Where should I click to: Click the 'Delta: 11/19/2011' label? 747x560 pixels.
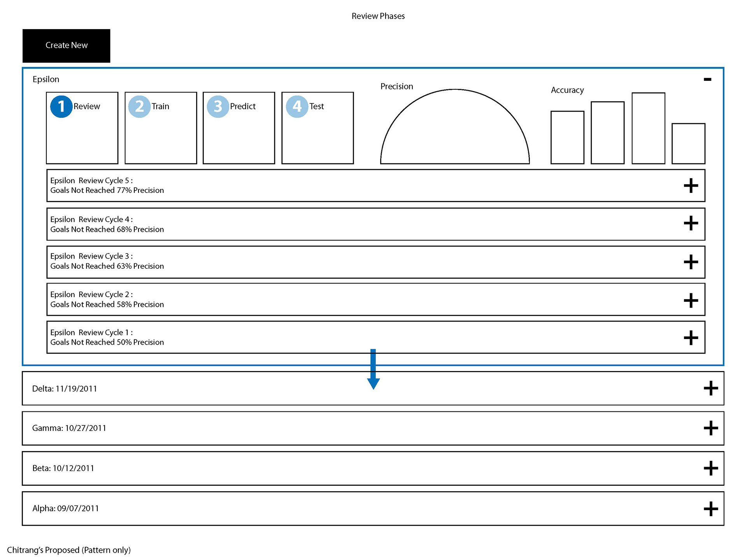(65, 389)
